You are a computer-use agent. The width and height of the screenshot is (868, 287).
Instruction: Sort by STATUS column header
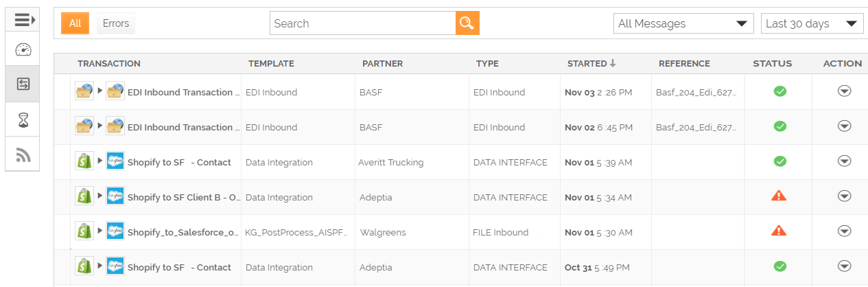coord(773,63)
